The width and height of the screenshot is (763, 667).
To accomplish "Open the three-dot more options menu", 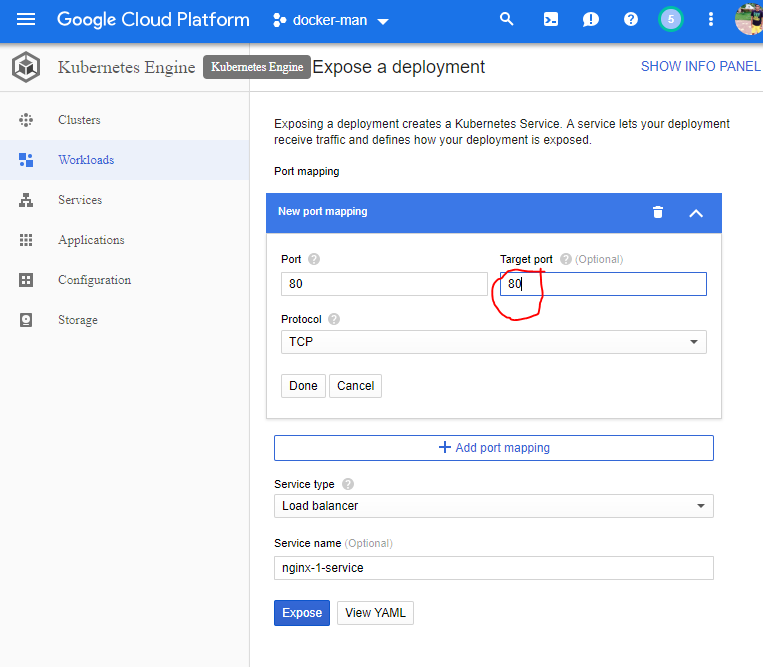I will 711,19.
